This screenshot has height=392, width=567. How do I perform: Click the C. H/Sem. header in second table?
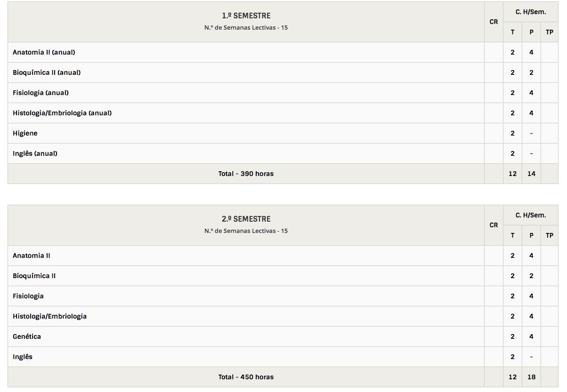tap(531, 215)
